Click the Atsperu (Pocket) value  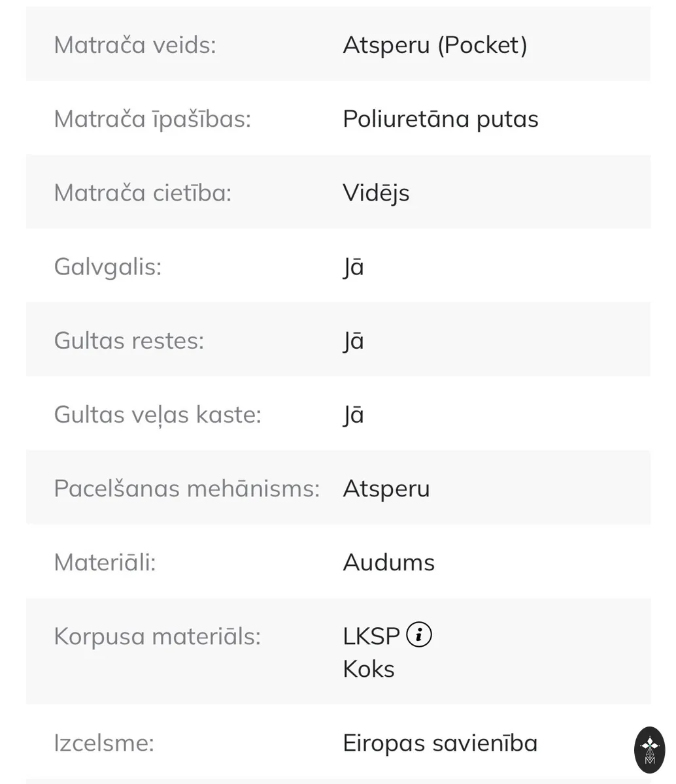pos(435,45)
